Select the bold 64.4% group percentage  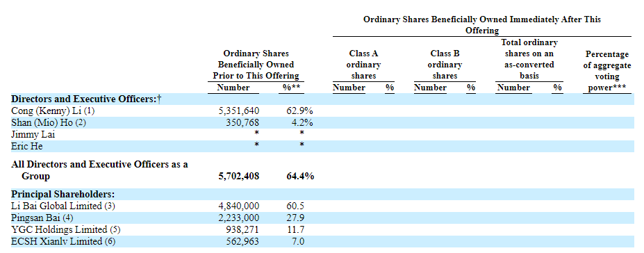(x=300, y=177)
